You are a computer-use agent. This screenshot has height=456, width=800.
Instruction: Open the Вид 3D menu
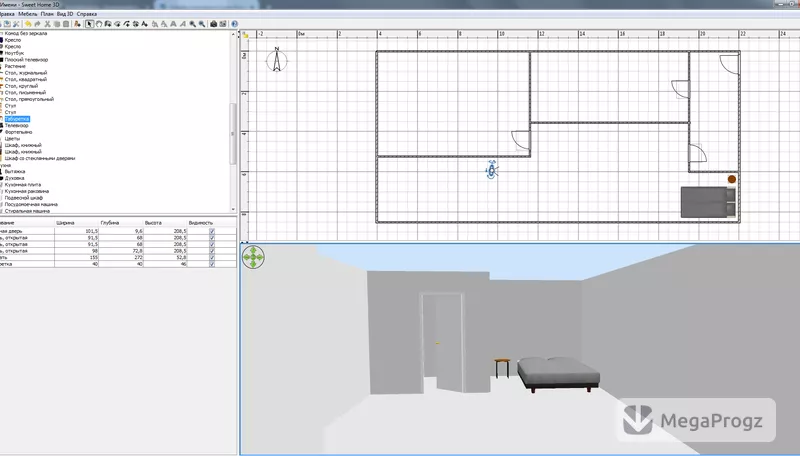click(65, 14)
